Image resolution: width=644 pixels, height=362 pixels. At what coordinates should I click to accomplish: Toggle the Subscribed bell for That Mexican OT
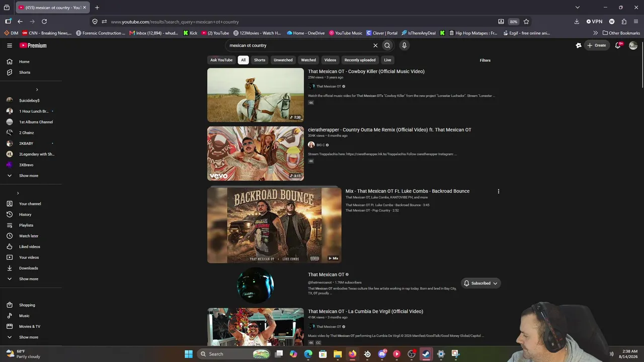click(x=480, y=283)
